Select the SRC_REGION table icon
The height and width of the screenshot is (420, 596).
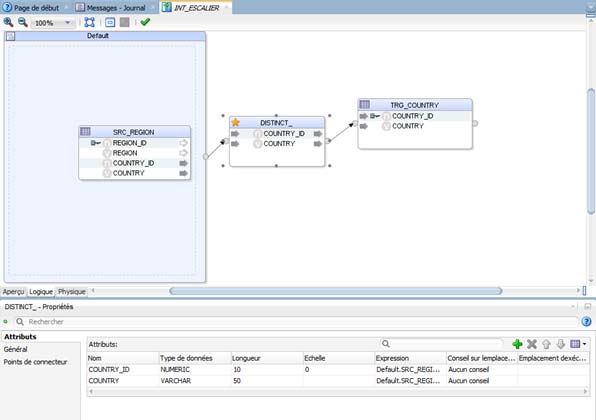pyautogui.click(x=85, y=132)
